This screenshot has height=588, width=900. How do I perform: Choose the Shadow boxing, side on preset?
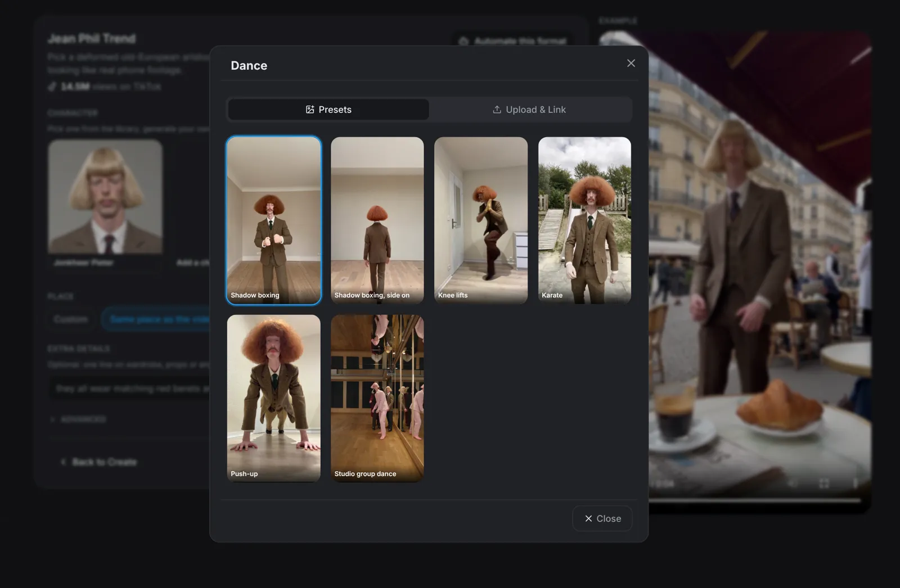[x=377, y=220]
